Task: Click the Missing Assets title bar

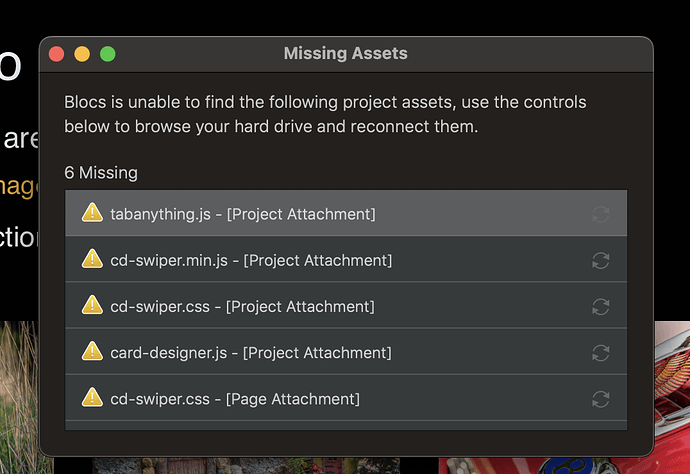Action: point(345,54)
